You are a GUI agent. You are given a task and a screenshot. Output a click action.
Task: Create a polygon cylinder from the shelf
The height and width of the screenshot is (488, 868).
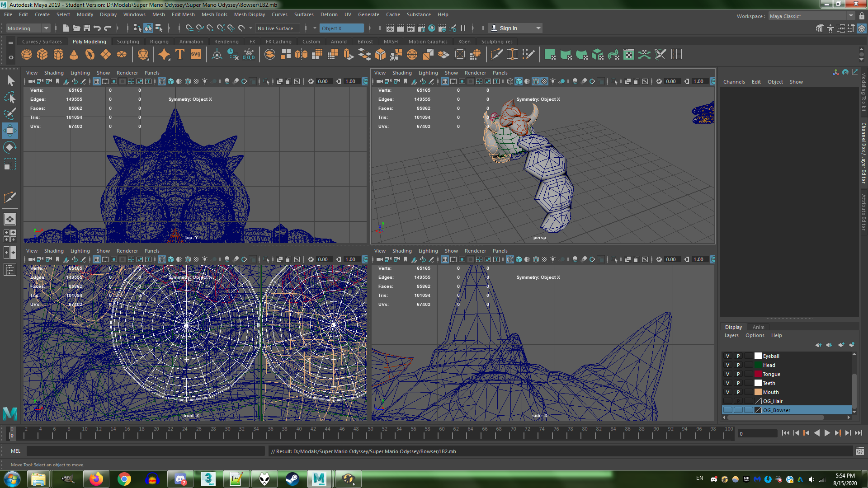click(x=58, y=55)
